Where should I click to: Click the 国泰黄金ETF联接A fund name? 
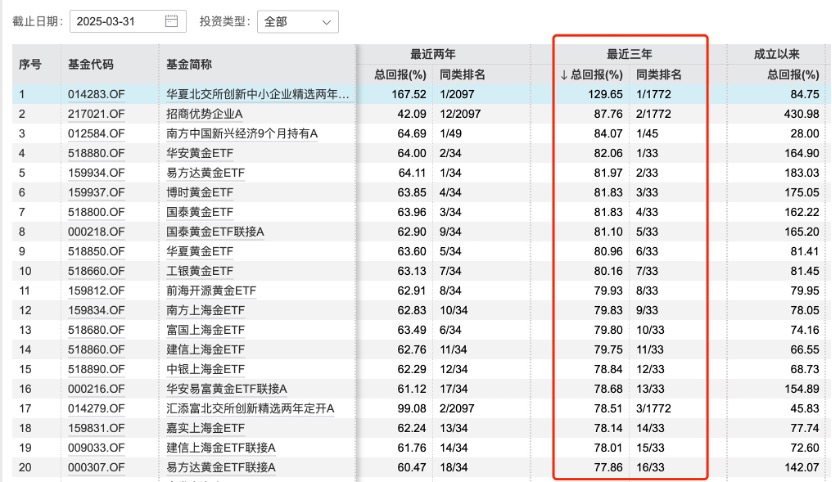[x=217, y=232]
